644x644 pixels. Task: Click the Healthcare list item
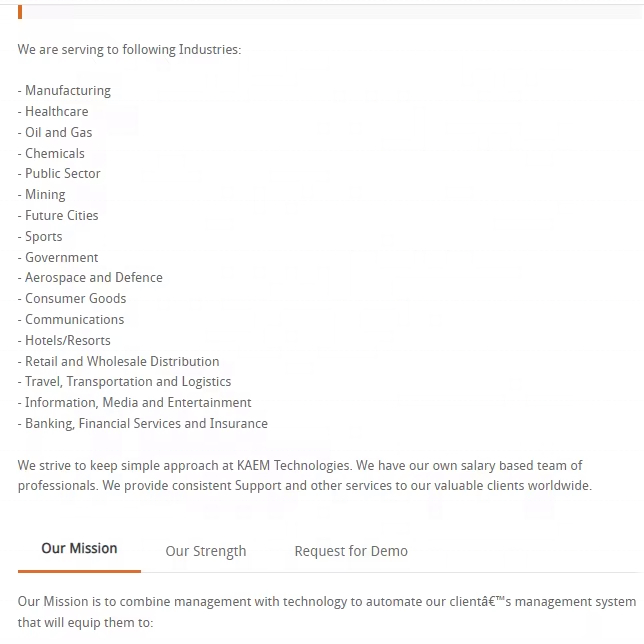click(x=56, y=112)
